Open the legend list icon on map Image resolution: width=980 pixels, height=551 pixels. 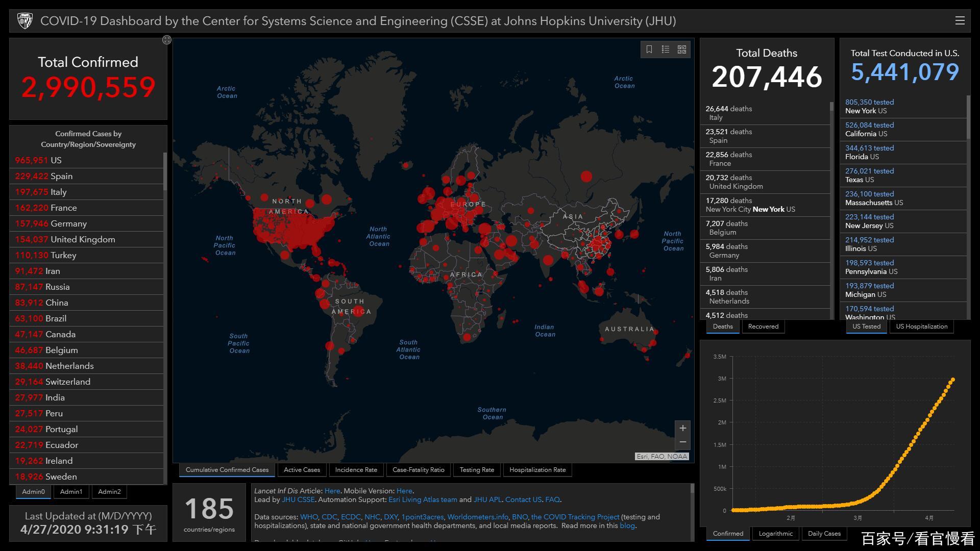(x=666, y=49)
